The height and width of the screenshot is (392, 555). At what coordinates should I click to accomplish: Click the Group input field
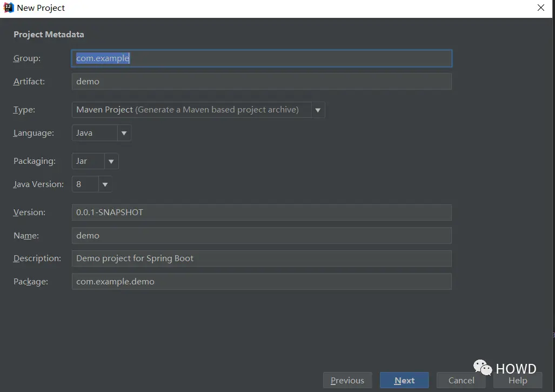(262, 58)
